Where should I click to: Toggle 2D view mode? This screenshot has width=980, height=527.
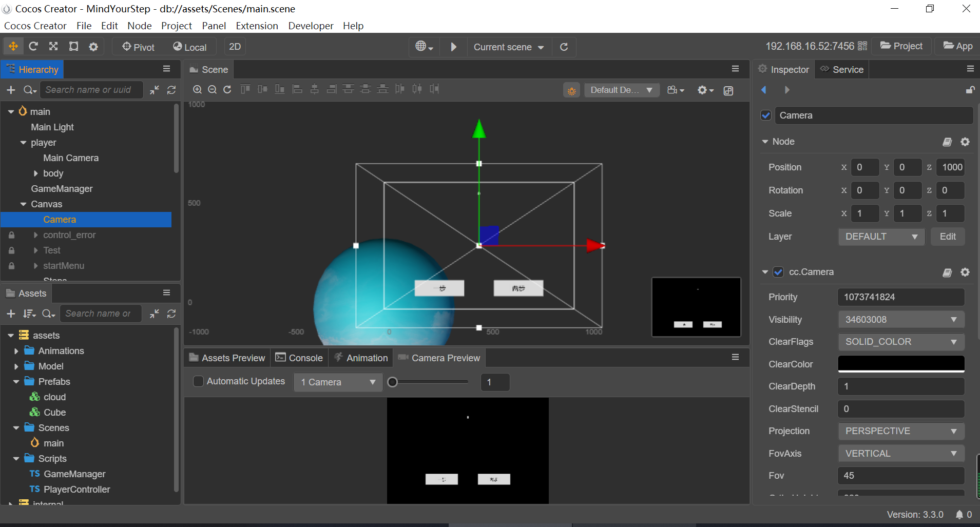click(235, 47)
